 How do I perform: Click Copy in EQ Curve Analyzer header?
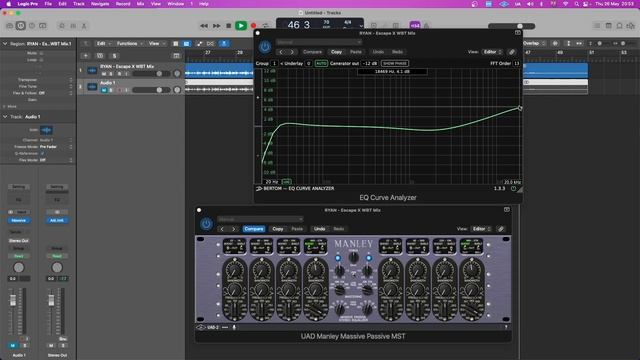(336, 52)
